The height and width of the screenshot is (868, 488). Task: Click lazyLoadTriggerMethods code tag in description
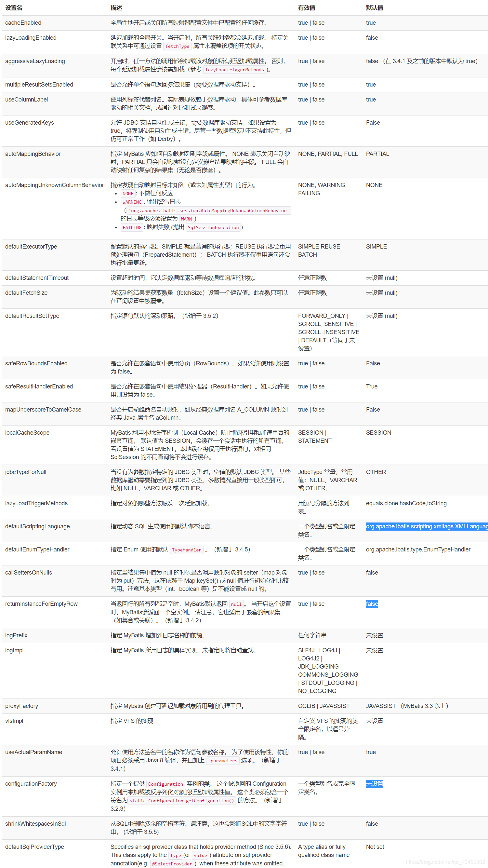coord(234,70)
